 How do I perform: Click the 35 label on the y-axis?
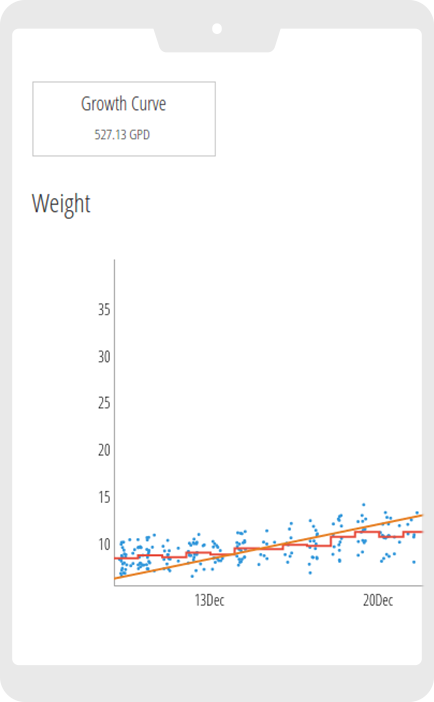104,309
